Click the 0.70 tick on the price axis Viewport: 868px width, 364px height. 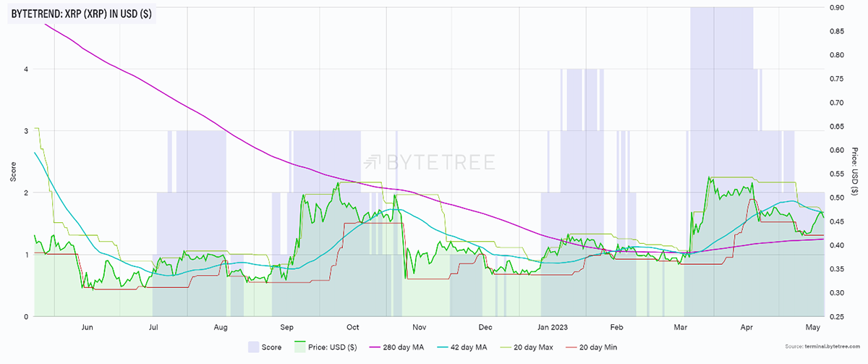(x=835, y=103)
